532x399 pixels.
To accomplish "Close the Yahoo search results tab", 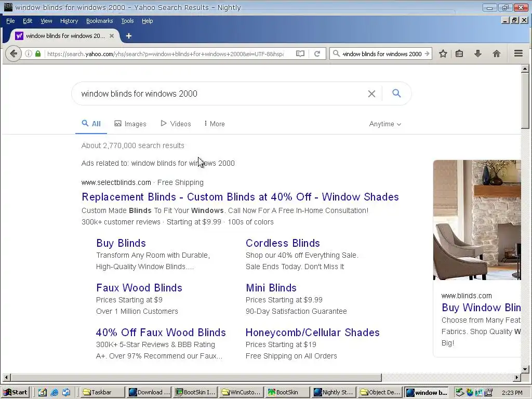I will [112, 36].
